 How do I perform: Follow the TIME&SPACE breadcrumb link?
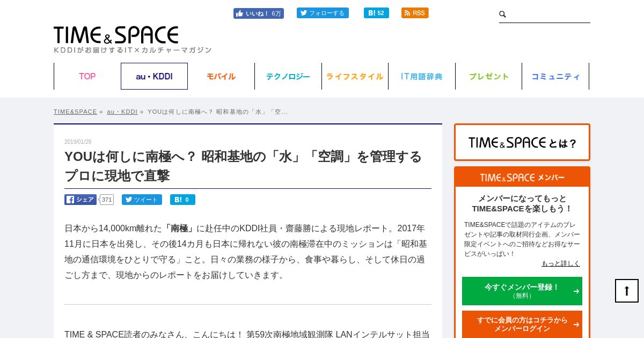tap(75, 112)
